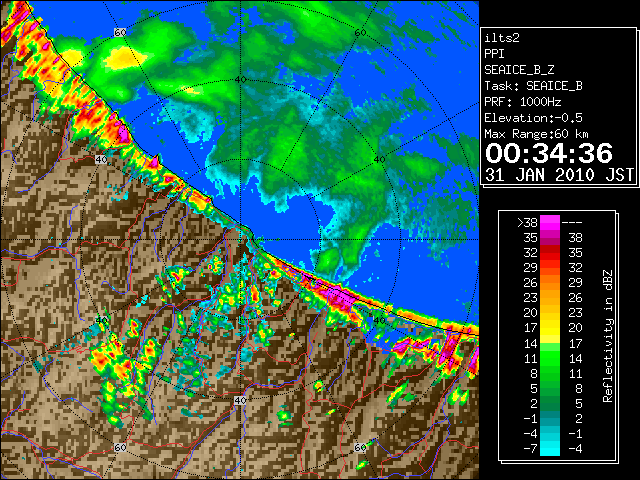The width and height of the screenshot is (640, 480).
Task: Click the '60' range label over the top-left sea
Action: pyautogui.click(x=120, y=32)
